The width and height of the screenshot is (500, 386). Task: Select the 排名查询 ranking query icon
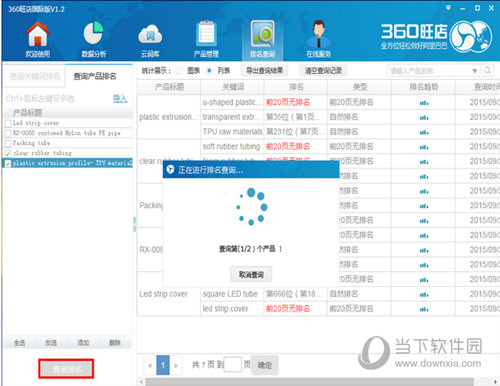click(x=262, y=39)
